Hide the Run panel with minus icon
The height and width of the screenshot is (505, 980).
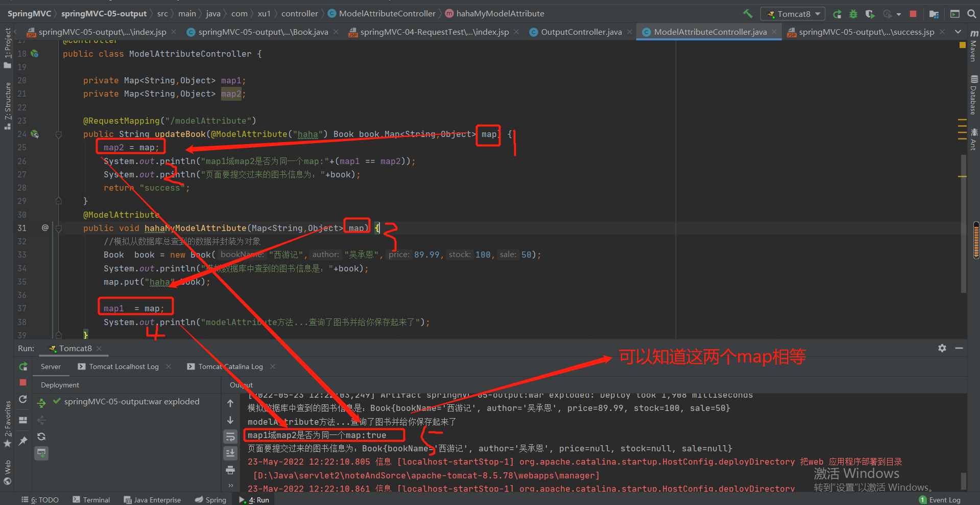959,348
